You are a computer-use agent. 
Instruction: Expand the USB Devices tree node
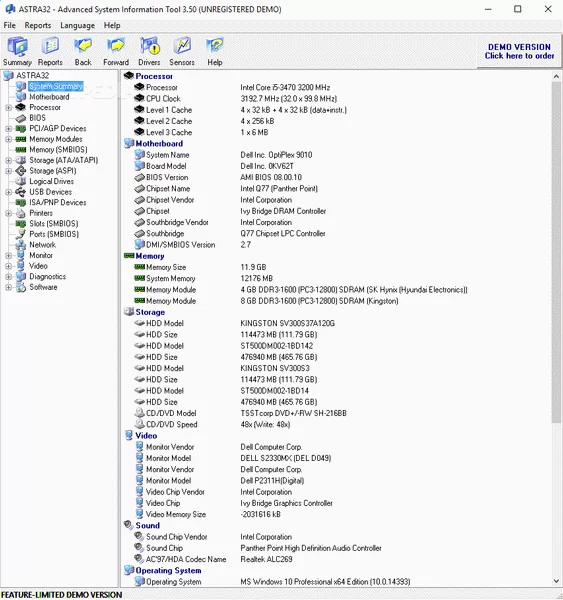click(x=8, y=192)
